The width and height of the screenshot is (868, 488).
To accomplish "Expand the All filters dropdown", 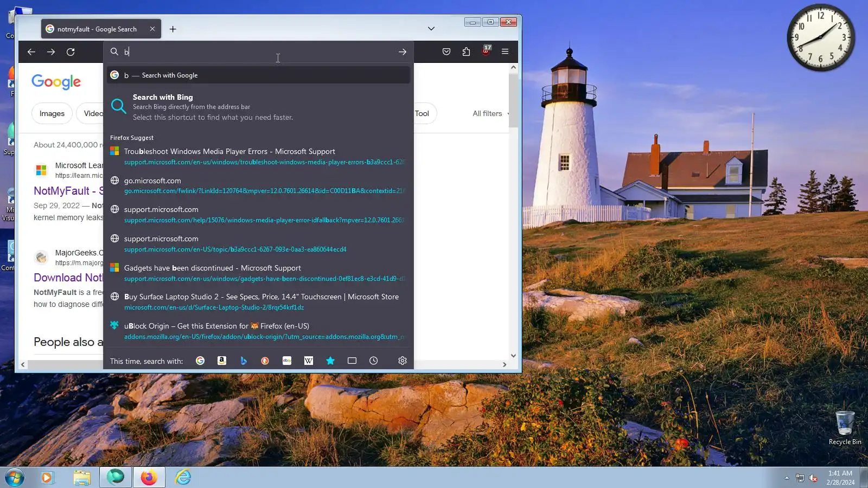I will (x=491, y=114).
